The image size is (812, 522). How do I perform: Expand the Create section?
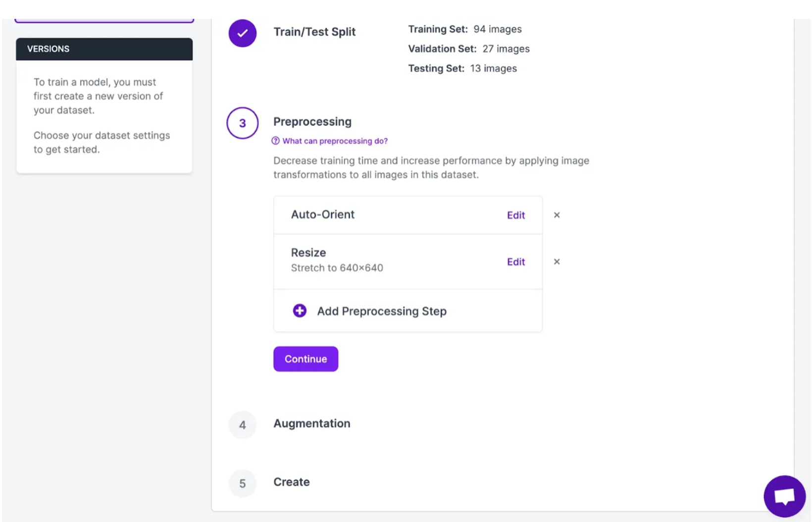point(291,482)
